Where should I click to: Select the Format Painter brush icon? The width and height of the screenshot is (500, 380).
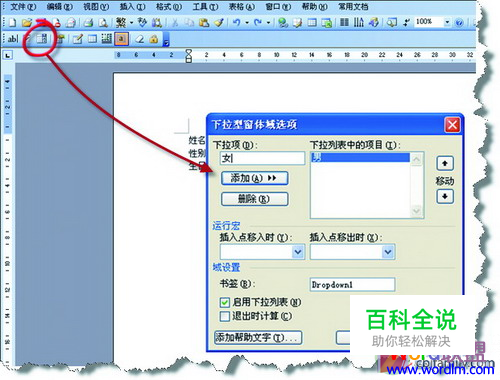(x=219, y=23)
